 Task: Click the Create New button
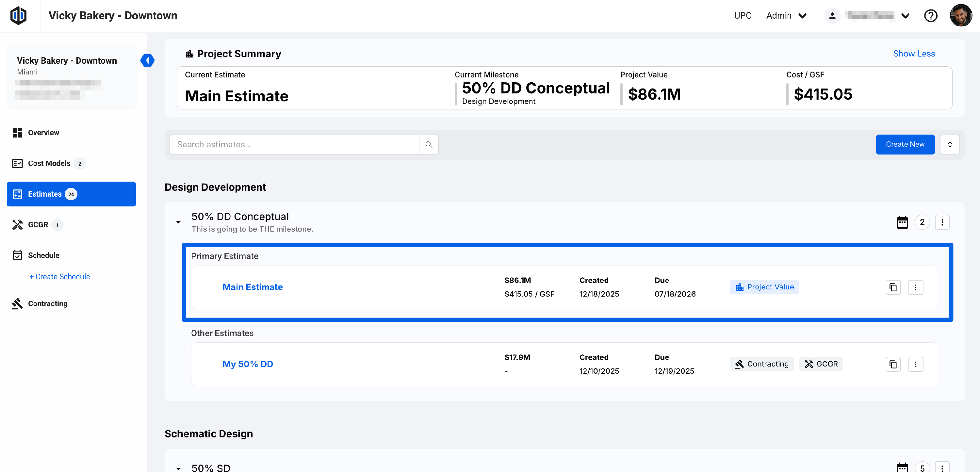click(905, 144)
